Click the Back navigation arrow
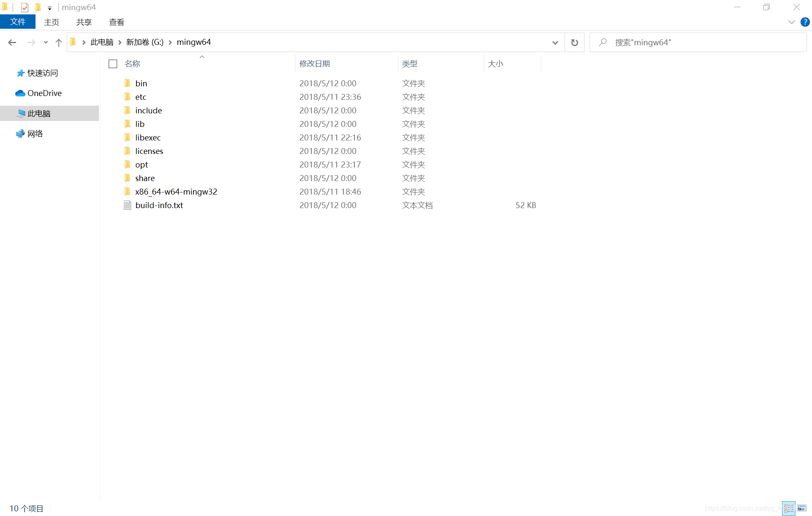812x516 pixels. tap(12, 42)
